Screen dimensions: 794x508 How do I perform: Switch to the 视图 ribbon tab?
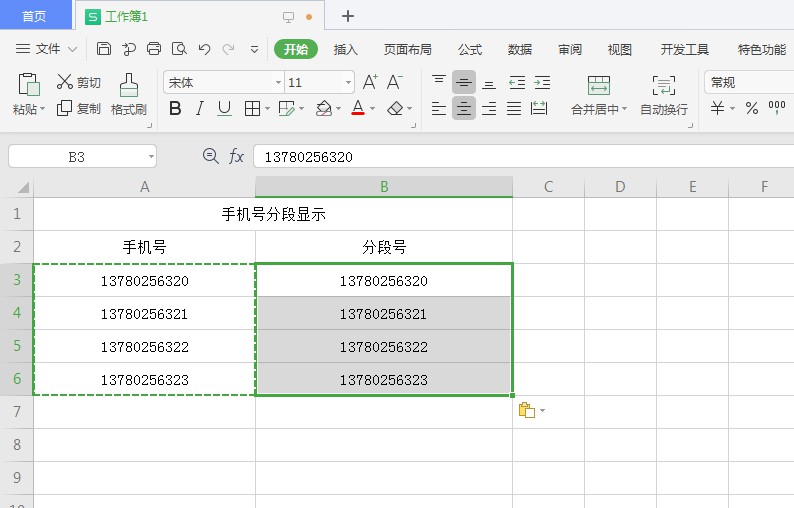619,49
